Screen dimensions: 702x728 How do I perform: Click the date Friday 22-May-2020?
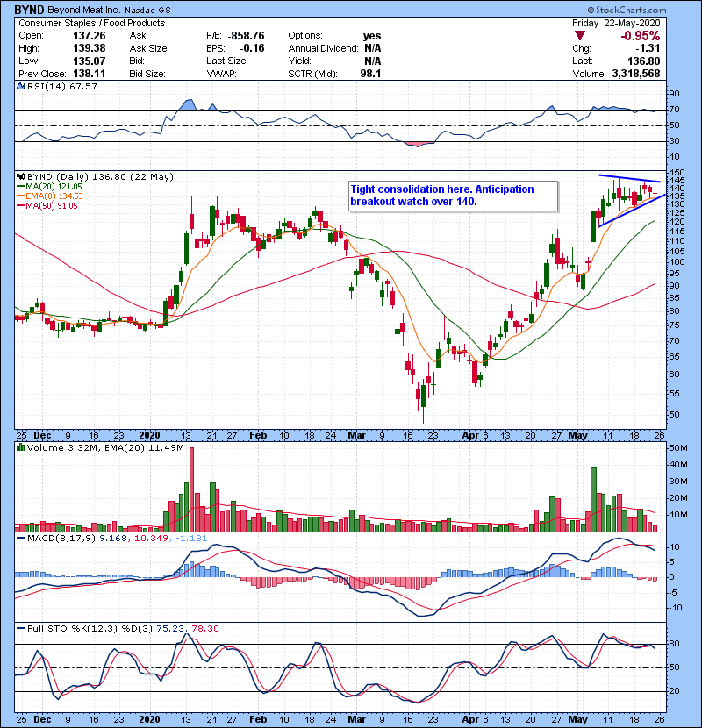click(616, 23)
